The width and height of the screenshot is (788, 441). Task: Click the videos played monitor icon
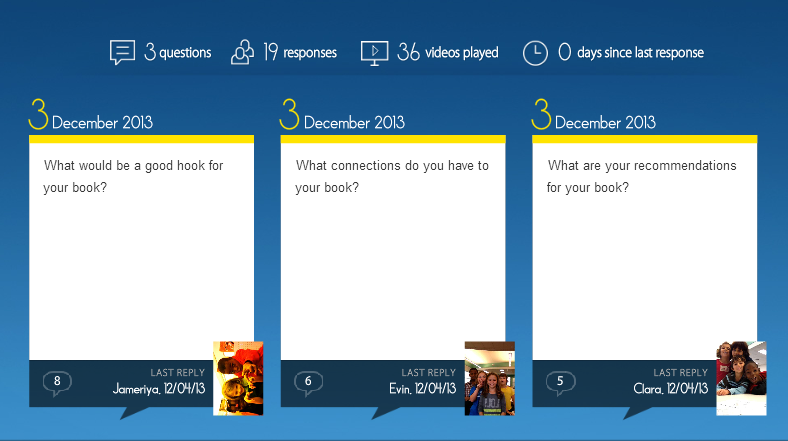374,52
